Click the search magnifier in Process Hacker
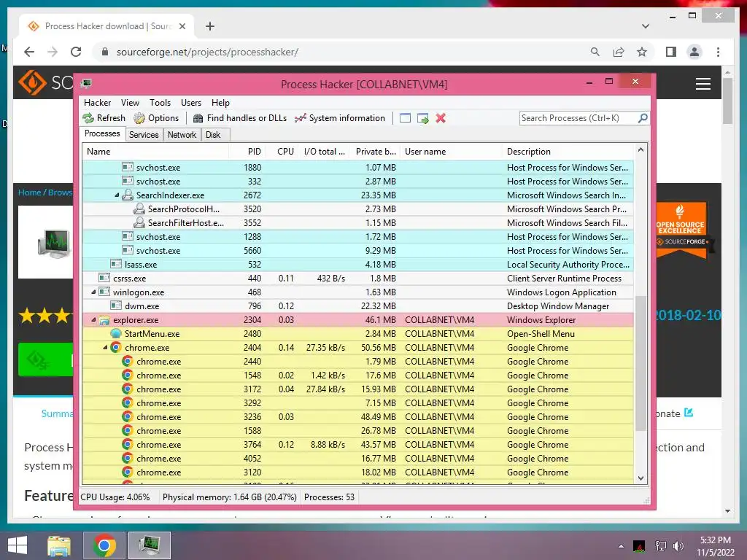The width and height of the screenshot is (747, 560). point(643,117)
